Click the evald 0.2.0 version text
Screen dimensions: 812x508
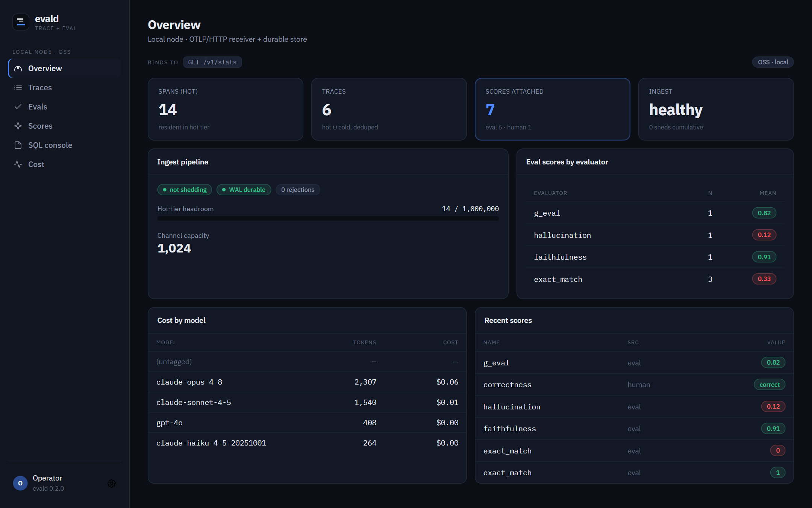pos(48,488)
